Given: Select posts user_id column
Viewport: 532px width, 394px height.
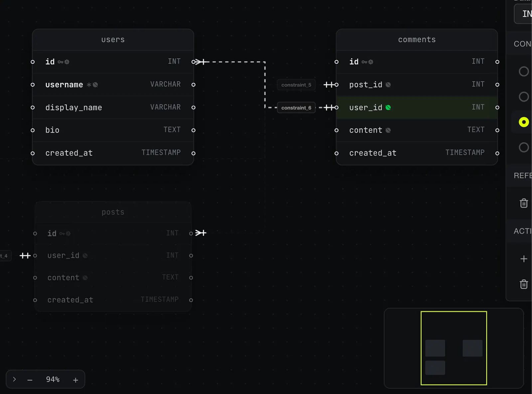Looking at the screenshot, I should click(x=113, y=255).
